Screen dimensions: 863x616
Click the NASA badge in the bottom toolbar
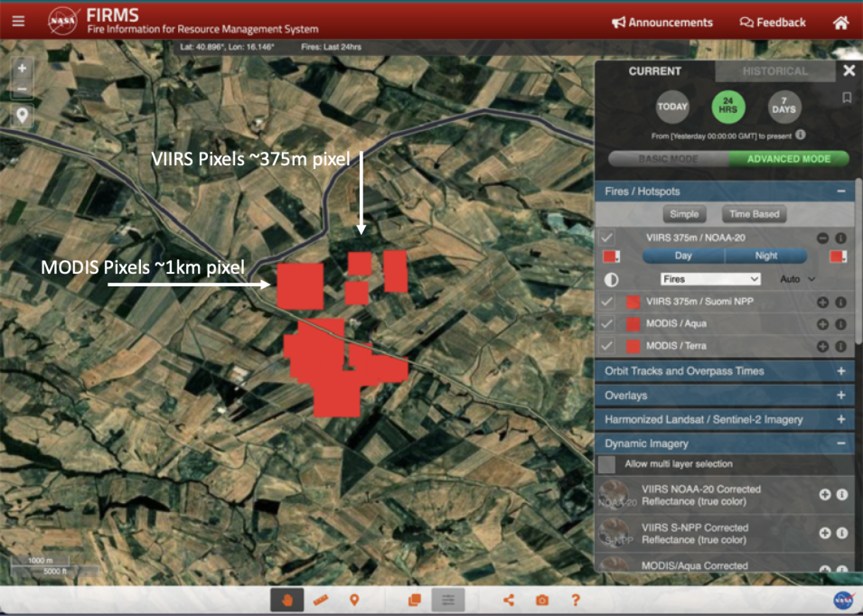coord(844,601)
